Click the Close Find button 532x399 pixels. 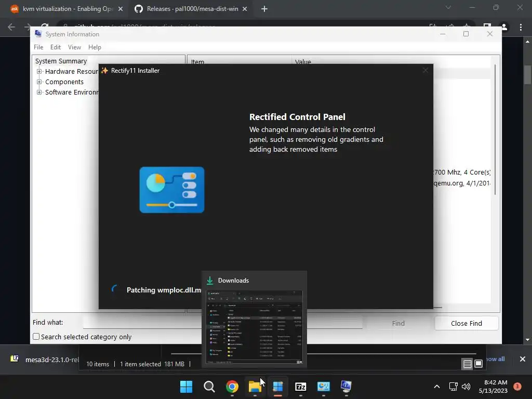click(x=466, y=323)
